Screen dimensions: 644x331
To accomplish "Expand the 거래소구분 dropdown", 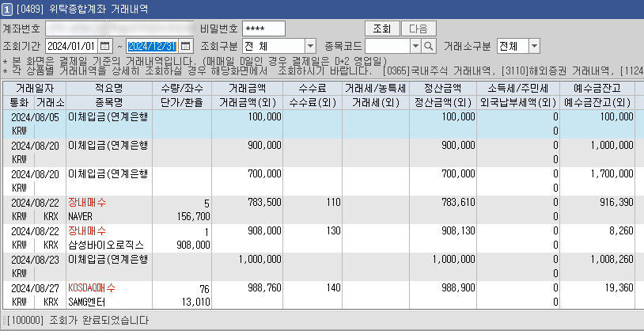I will click(x=534, y=46).
